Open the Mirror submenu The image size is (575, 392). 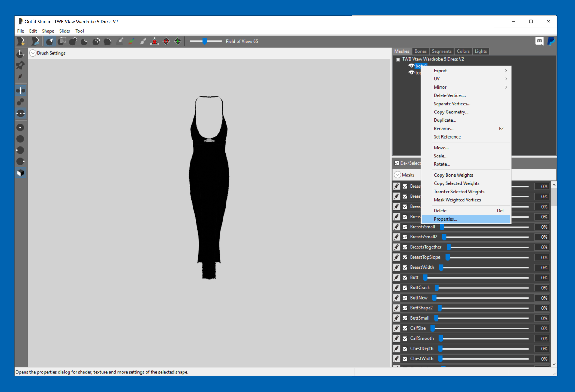click(466, 87)
